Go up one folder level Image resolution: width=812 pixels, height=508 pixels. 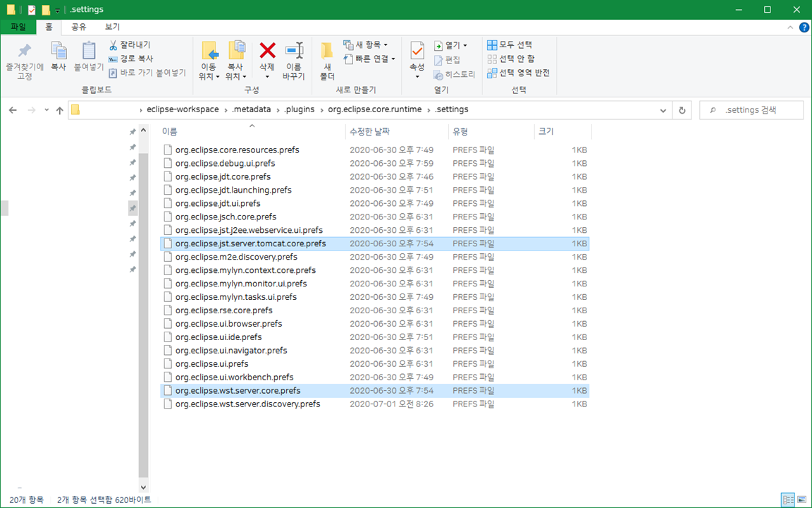tap(59, 110)
